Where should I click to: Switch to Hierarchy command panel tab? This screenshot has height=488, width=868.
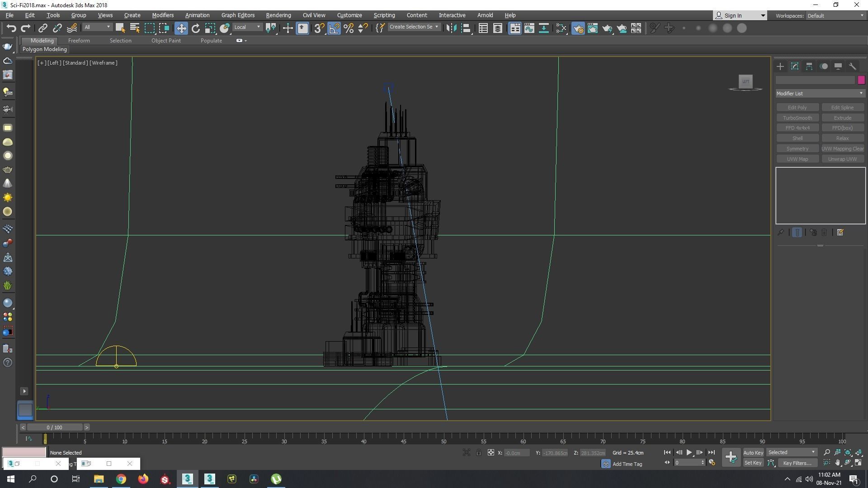[x=809, y=66]
